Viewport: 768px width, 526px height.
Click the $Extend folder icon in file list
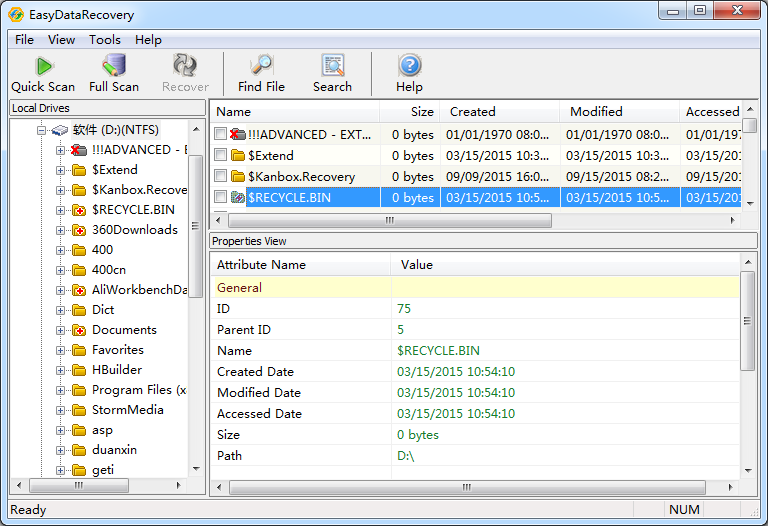(238, 155)
